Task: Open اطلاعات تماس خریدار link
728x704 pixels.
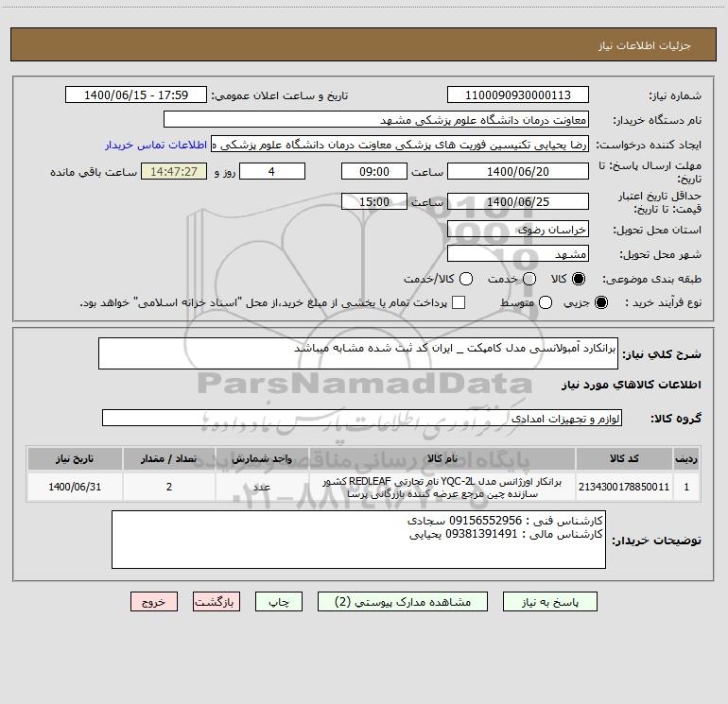Action: [x=156, y=145]
